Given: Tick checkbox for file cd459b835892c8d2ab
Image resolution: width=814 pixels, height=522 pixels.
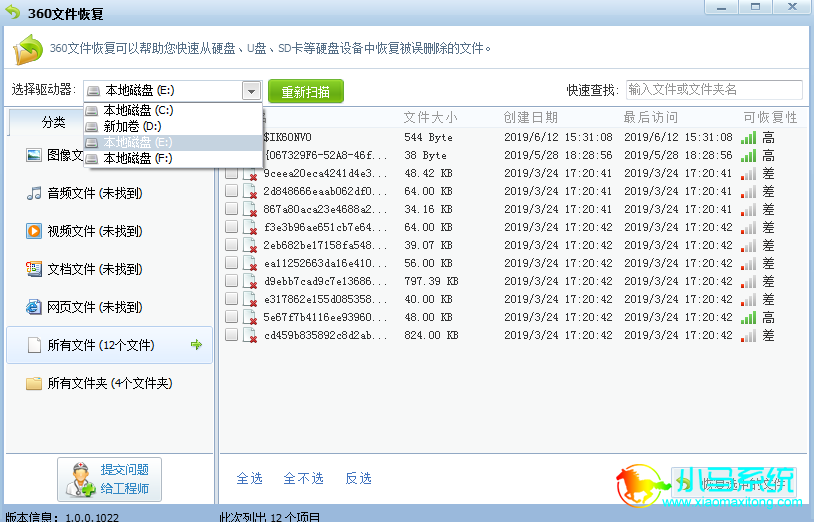Looking at the screenshot, I should tap(232, 335).
